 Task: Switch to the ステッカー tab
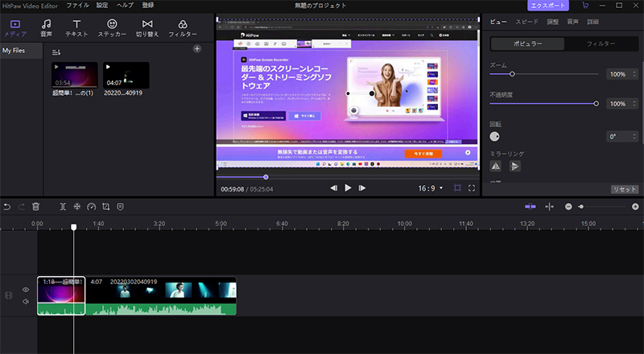click(x=112, y=29)
